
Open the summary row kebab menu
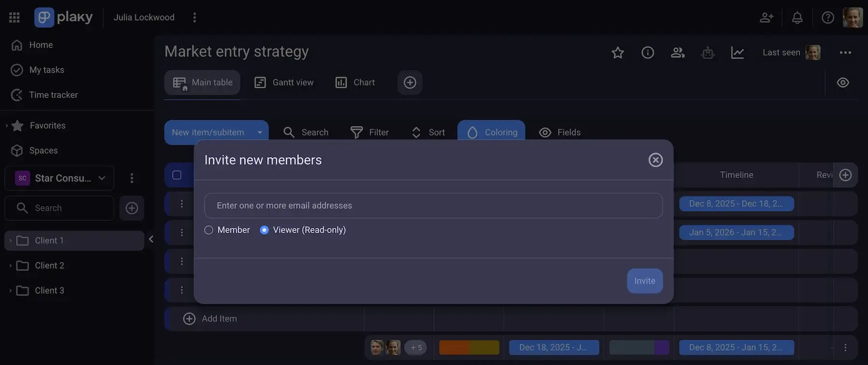[845, 348]
